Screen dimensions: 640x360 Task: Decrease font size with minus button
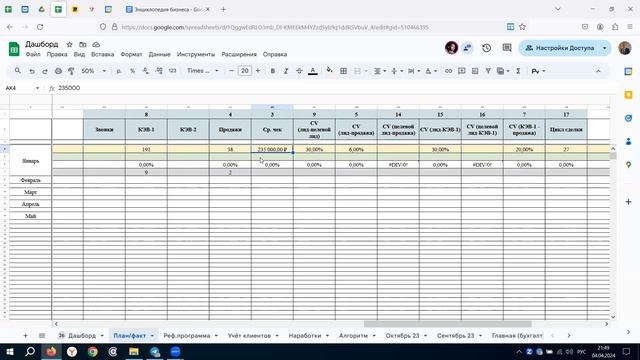(x=231, y=71)
